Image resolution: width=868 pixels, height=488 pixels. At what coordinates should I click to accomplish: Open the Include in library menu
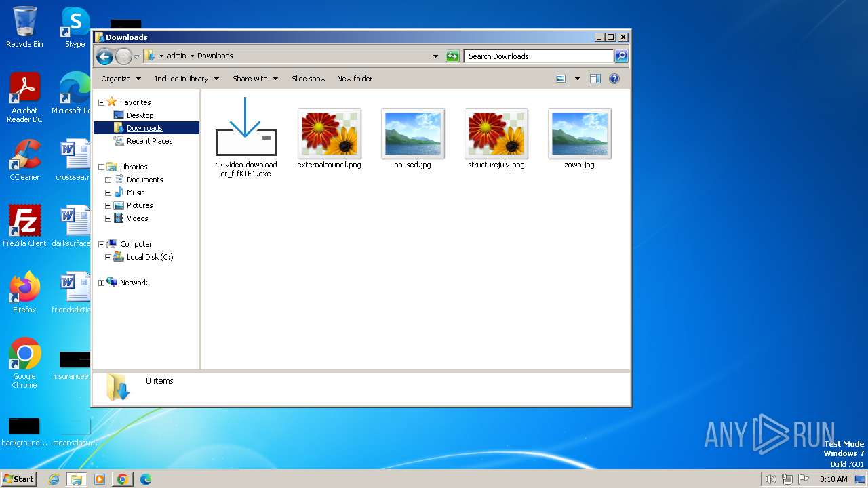186,79
